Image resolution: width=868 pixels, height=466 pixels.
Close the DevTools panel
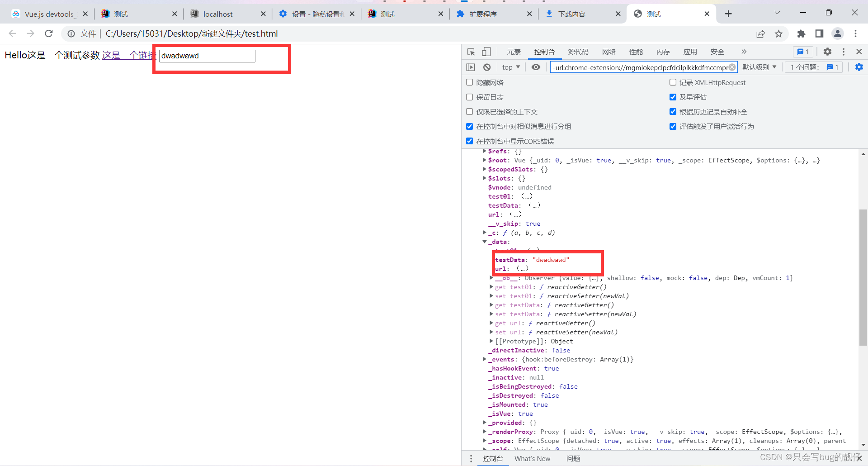859,52
